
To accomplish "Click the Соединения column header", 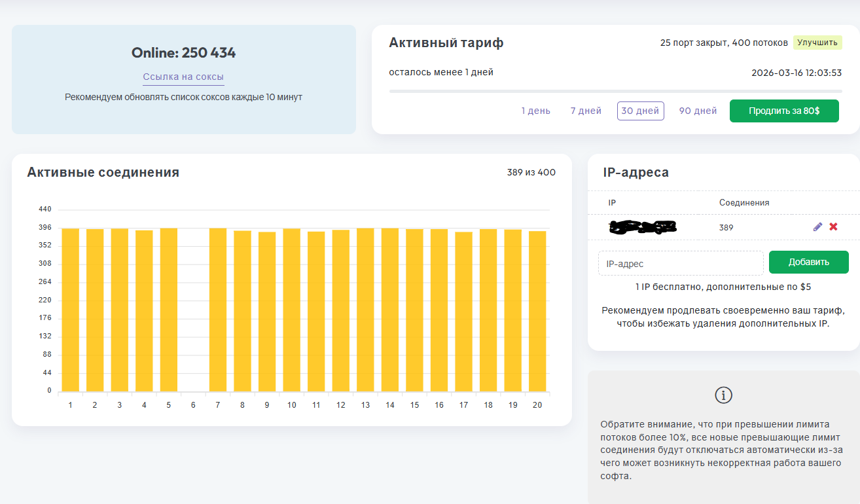I will [x=744, y=203].
